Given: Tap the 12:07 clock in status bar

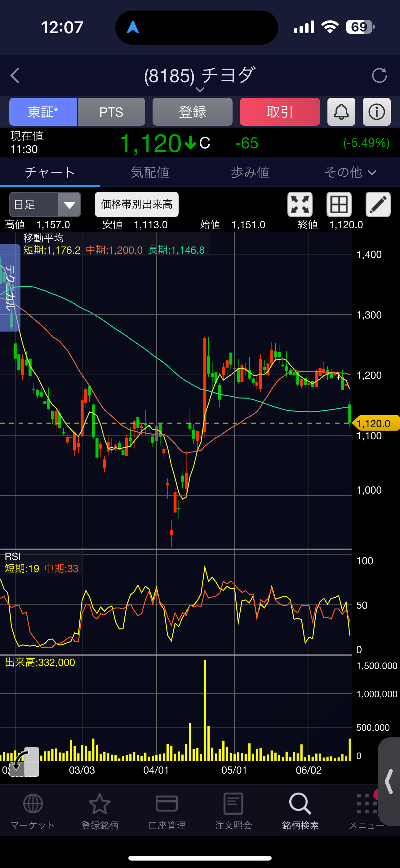Looking at the screenshot, I should pyautogui.click(x=62, y=28).
